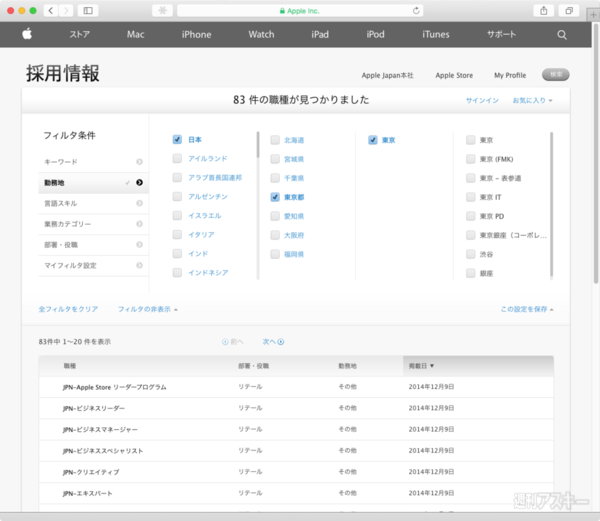Expand the 業務カテゴリー filter
Viewport: 600px width, 521px height.
pyautogui.click(x=93, y=224)
